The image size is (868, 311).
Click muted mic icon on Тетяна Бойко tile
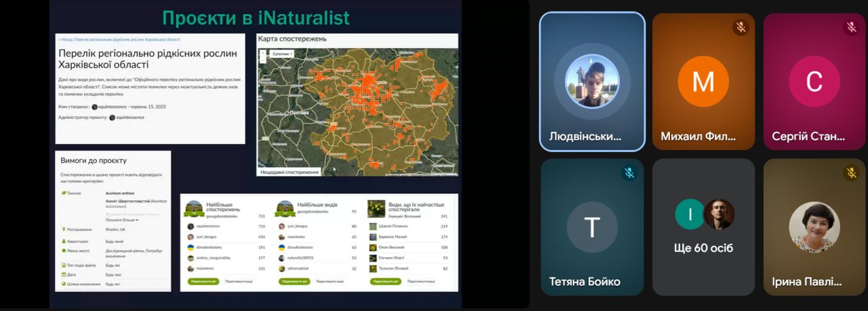(629, 173)
